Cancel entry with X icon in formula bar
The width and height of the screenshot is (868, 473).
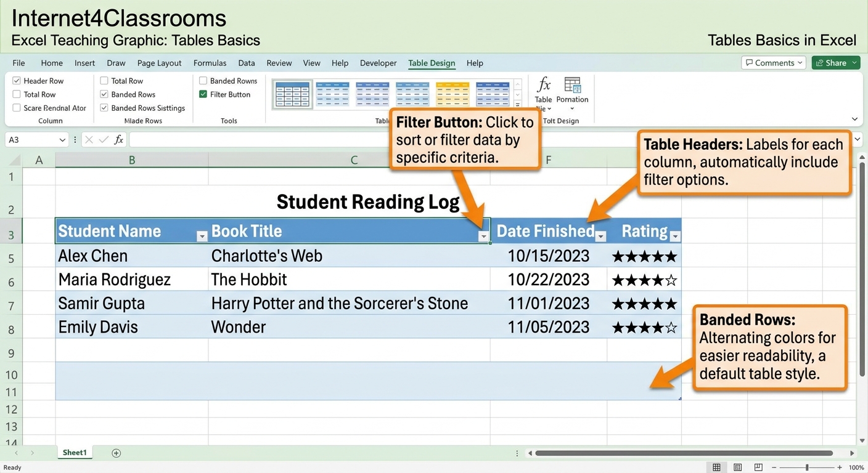(89, 140)
